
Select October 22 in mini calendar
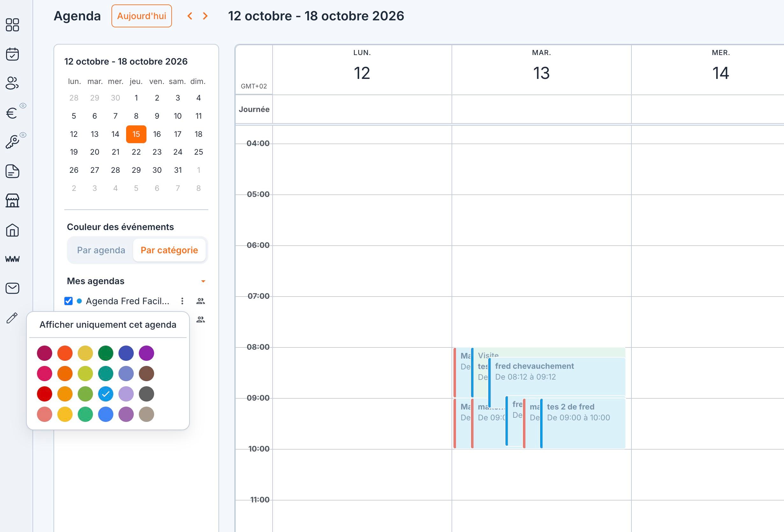pos(136,152)
